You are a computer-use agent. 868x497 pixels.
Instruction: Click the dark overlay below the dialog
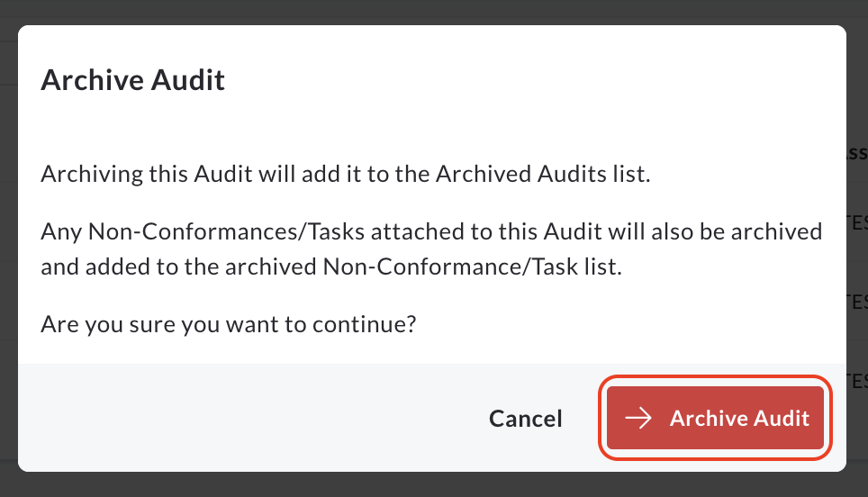[x=434, y=484]
